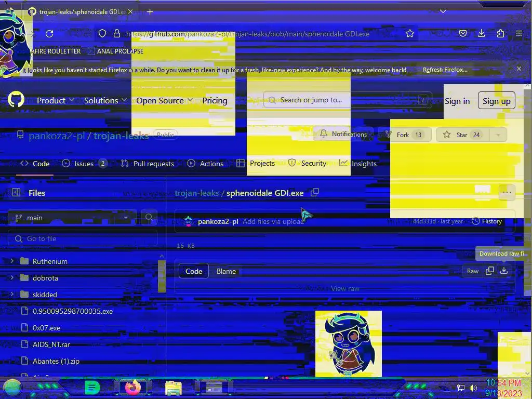This screenshot has height=399, width=532.
Task: Open 0.950095298700035.exe in file tree
Action: point(73,311)
